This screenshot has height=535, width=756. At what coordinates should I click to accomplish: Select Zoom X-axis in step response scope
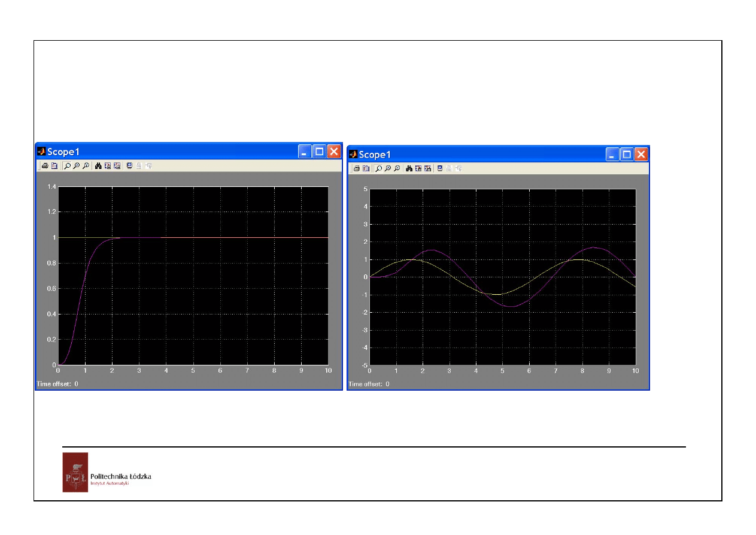click(x=77, y=166)
